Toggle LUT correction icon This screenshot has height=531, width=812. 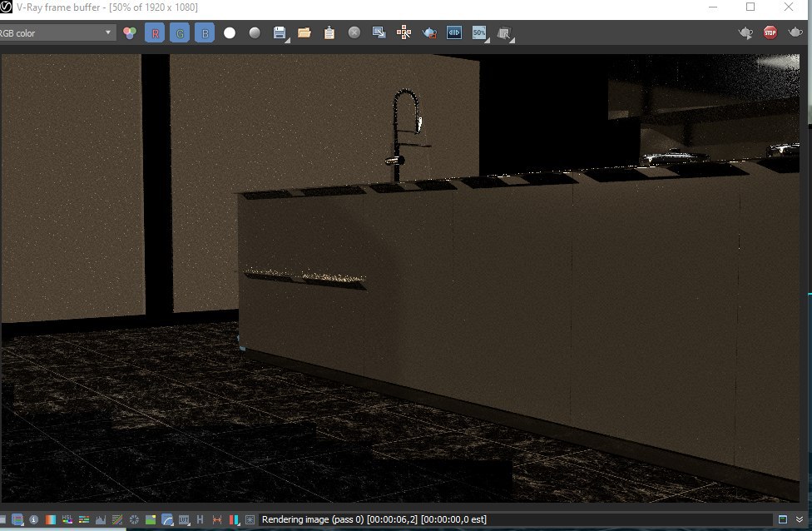click(184, 519)
